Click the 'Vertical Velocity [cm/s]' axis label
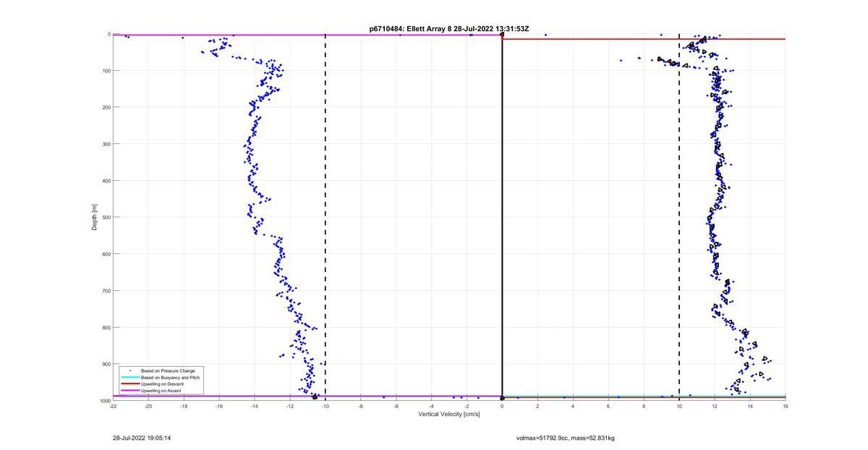868x450 pixels. coord(449,415)
